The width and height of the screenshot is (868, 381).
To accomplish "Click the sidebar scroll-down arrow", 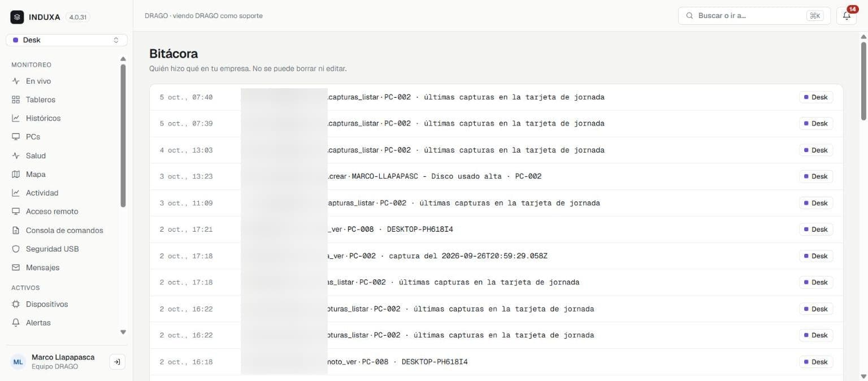I will (123, 332).
